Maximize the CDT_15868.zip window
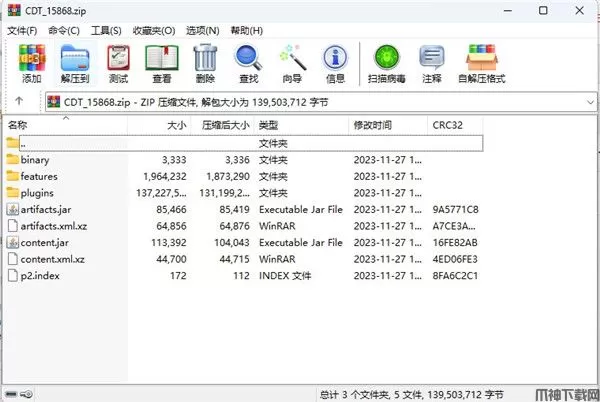 (x=543, y=11)
